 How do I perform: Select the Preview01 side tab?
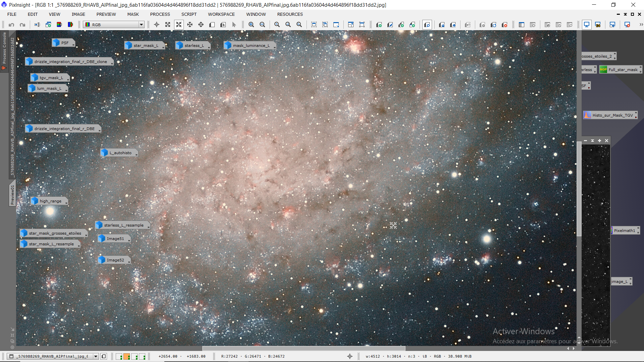click(x=12, y=195)
